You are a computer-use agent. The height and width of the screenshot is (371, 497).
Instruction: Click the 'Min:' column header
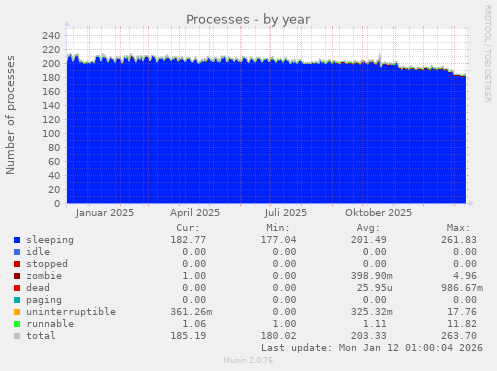[278, 228]
